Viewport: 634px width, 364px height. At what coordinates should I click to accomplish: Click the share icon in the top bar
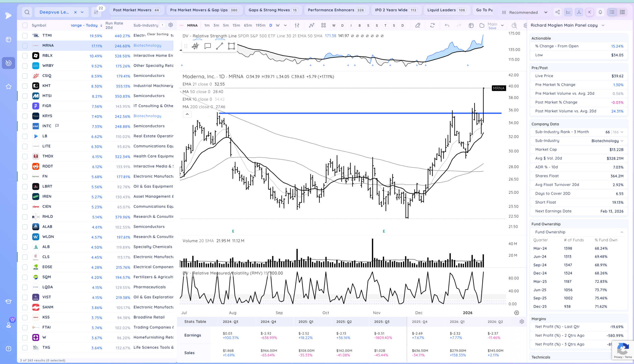(x=557, y=12)
